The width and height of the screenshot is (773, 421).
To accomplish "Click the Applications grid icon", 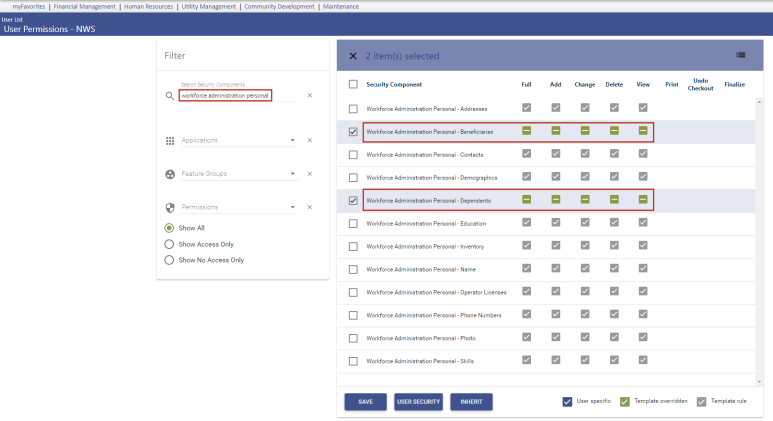I will pyautogui.click(x=170, y=141).
